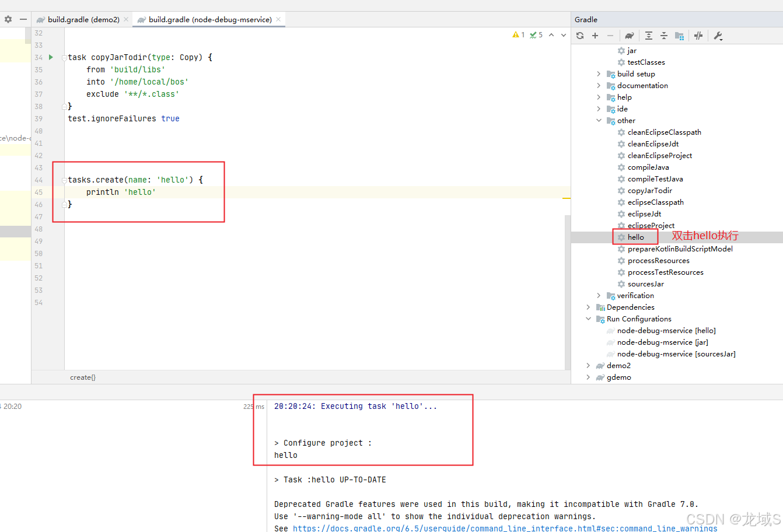Link a new Gradle project with plus icon
The width and height of the screenshot is (783, 532).
[x=595, y=36]
